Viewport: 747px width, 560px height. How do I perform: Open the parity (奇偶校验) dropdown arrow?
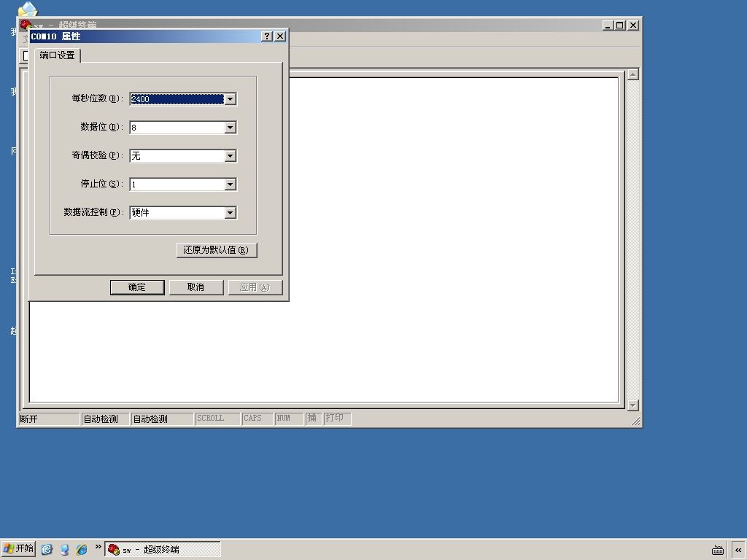click(x=230, y=156)
